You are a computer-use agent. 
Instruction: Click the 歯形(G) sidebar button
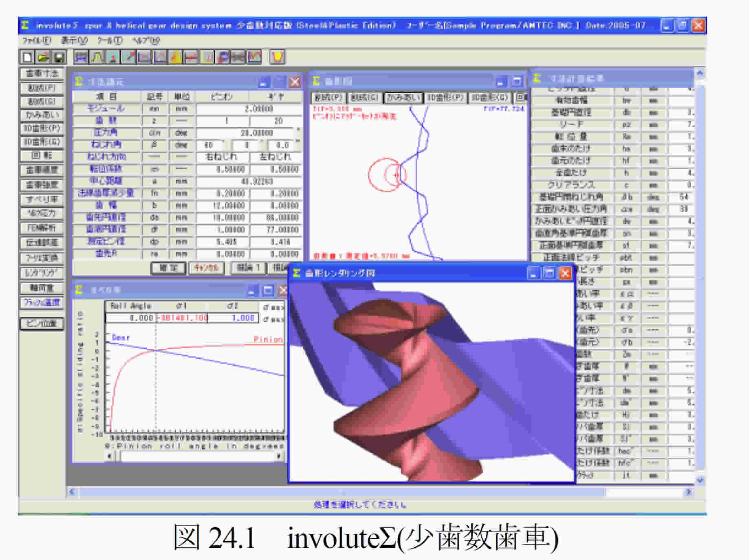[x=42, y=101]
